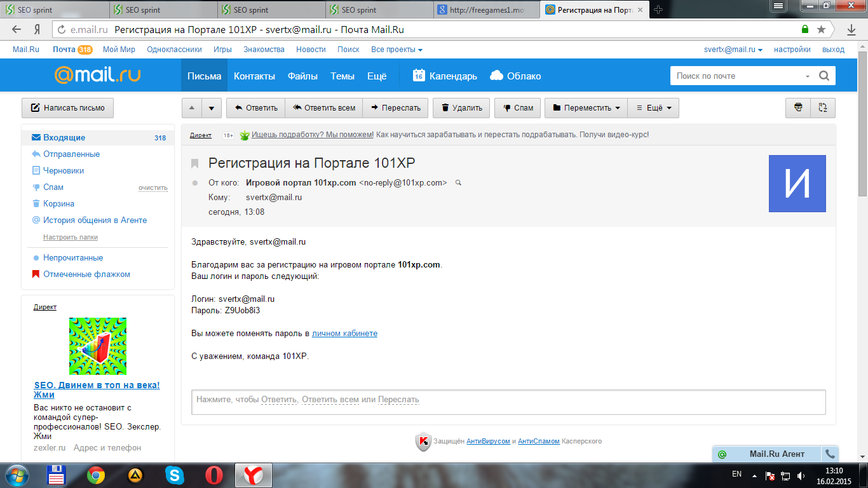Viewport: 868px width, 488px height.
Task: Open Opera from the taskbar
Action: pos(214,475)
